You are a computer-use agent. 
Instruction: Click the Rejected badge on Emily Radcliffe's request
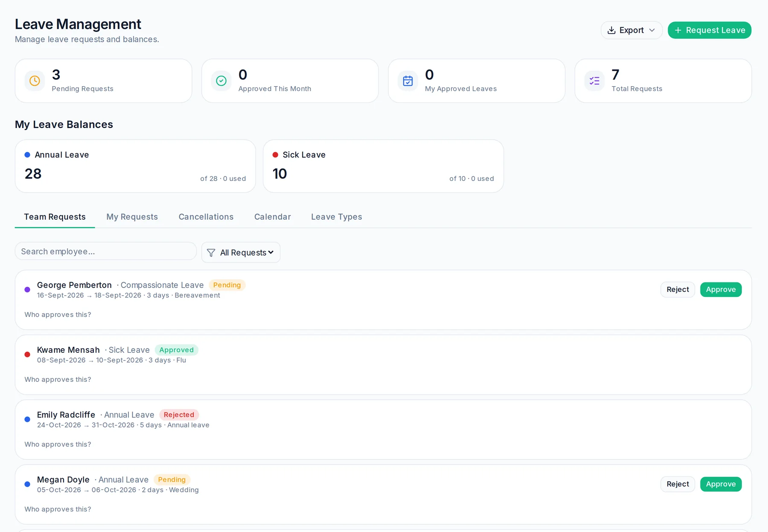click(179, 415)
